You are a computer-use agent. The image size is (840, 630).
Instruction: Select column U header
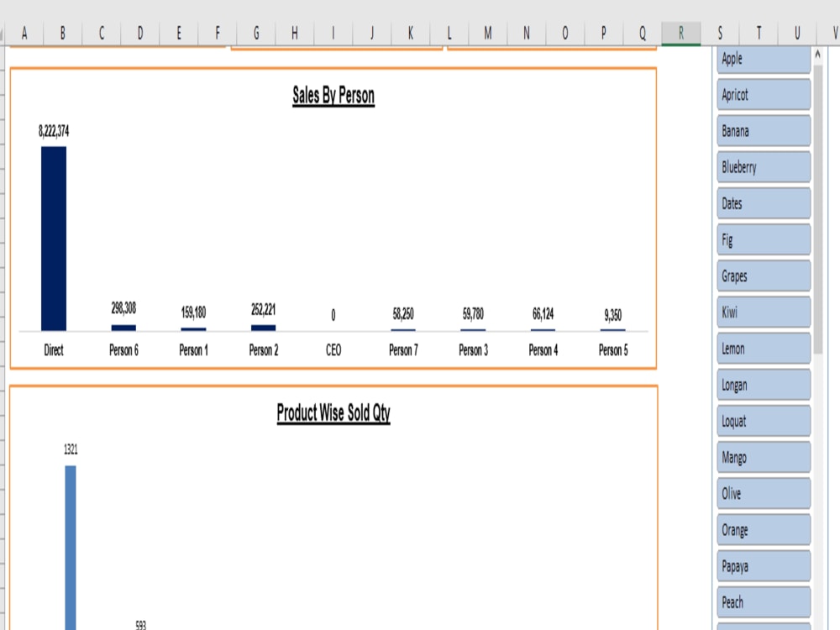coord(796,34)
